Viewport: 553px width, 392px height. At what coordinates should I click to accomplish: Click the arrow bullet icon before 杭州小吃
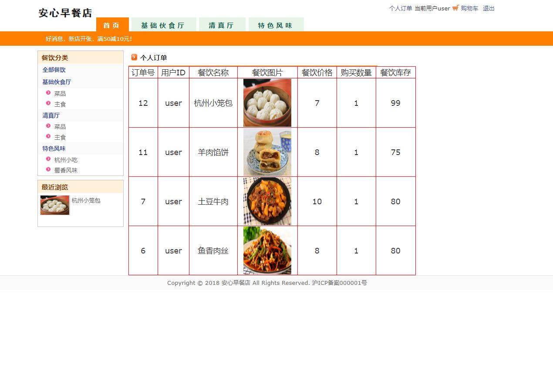point(48,159)
